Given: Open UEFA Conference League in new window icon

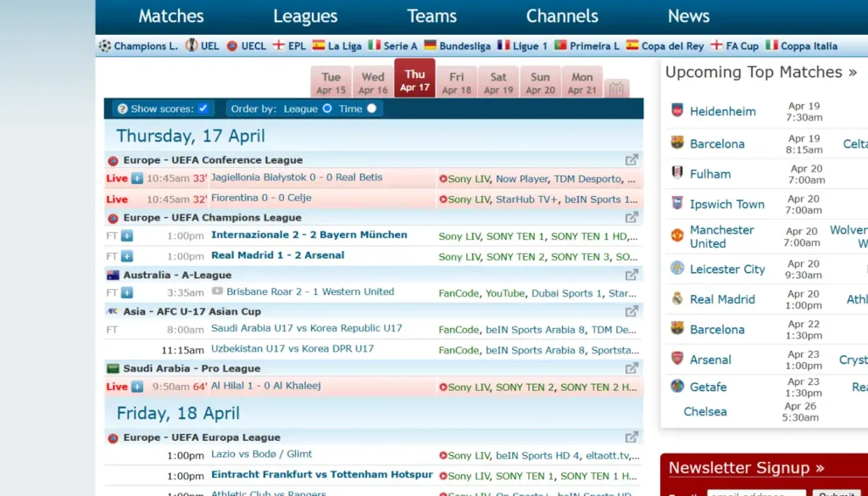Looking at the screenshot, I should (x=632, y=159).
